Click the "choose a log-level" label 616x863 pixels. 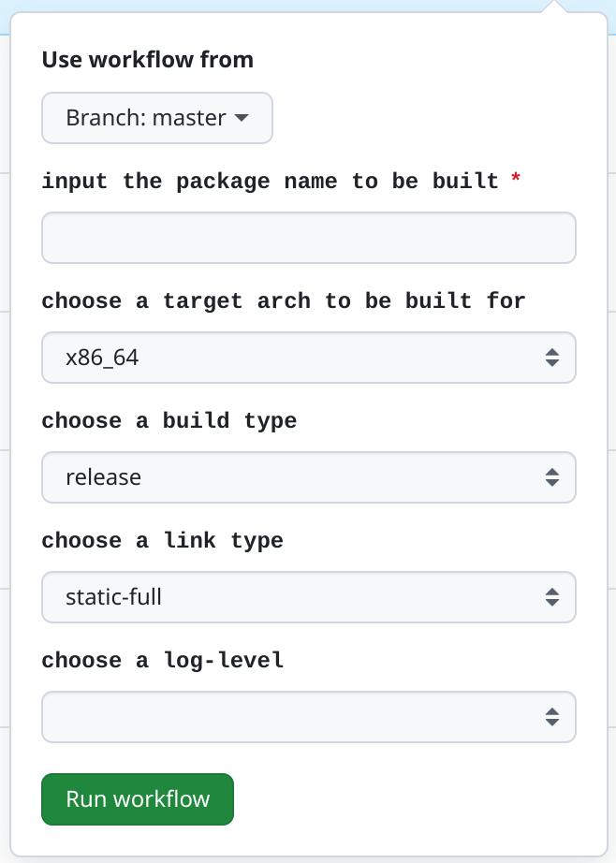[162, 661]
